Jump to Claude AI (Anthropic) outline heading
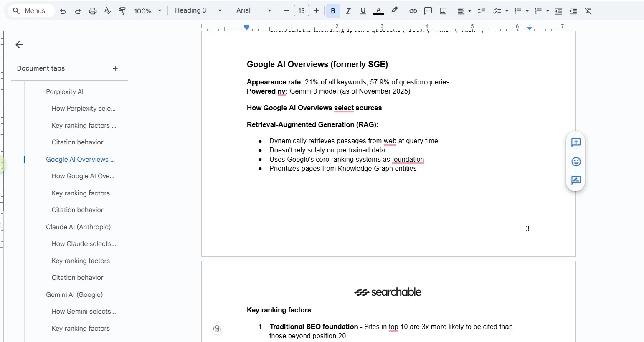This screenshot has width=644, height=342. (x=78, y=227)
